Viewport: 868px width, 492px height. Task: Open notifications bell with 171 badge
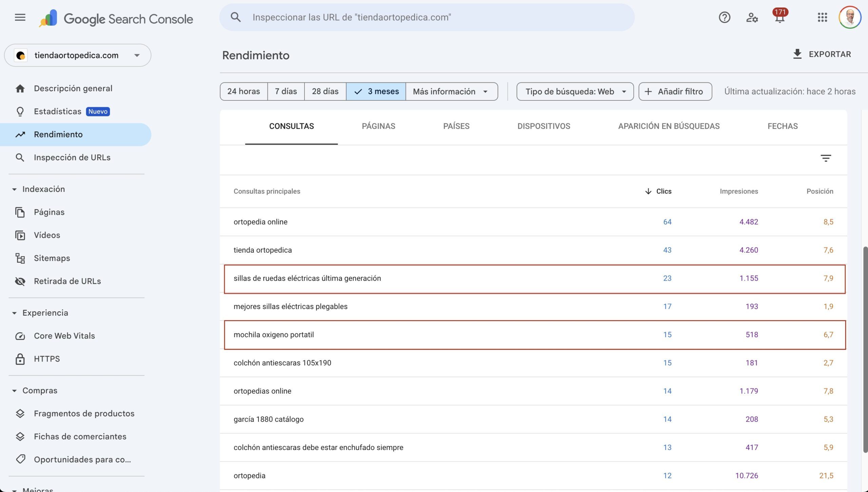coord(780,16)
